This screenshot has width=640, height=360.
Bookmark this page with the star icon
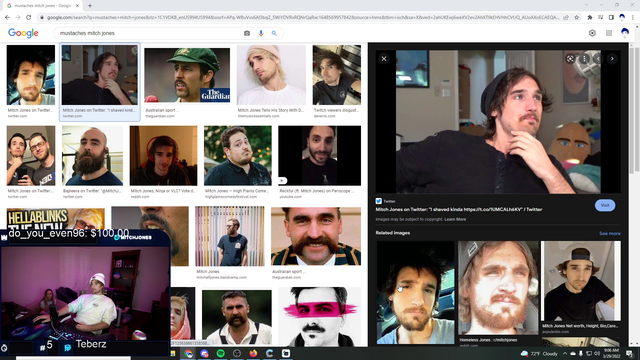click(x=576, y=18)
